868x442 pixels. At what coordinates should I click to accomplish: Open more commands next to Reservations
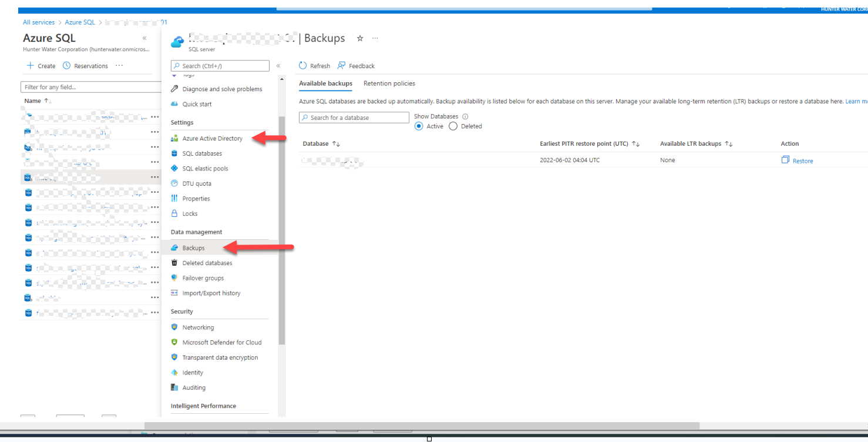pyautogui.click(x=119, y=65)
